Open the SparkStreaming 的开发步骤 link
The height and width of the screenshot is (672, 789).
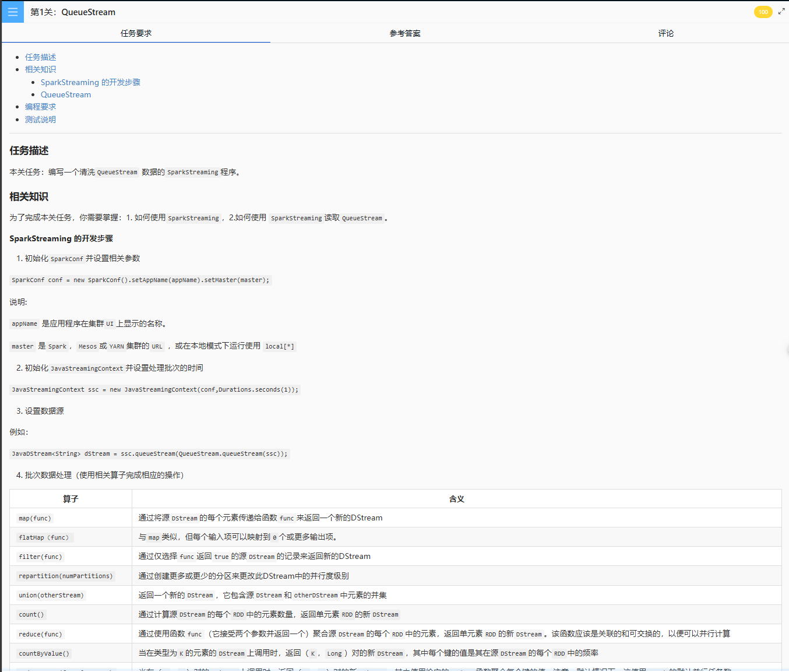pos(90,82)
